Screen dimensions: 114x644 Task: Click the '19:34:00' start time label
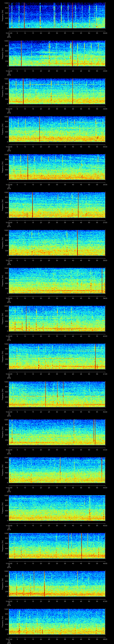point(9,147)
